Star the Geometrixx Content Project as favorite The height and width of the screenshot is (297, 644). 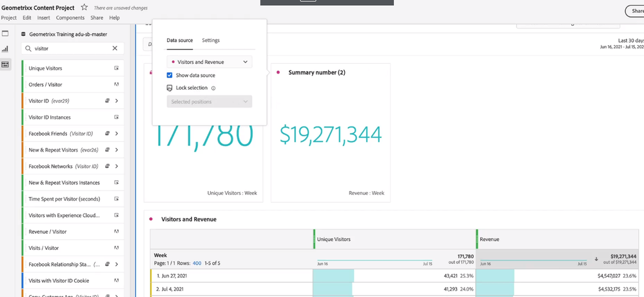84,7
